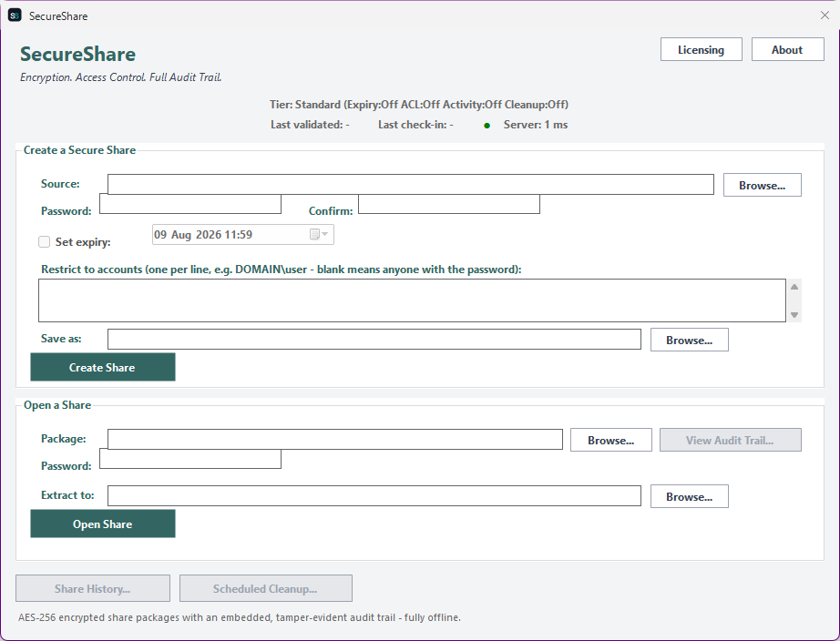Viewport: 840px width, 641px height.
Task: Enable the Set expiry checkbox
Action: click(x=44, y=242)
